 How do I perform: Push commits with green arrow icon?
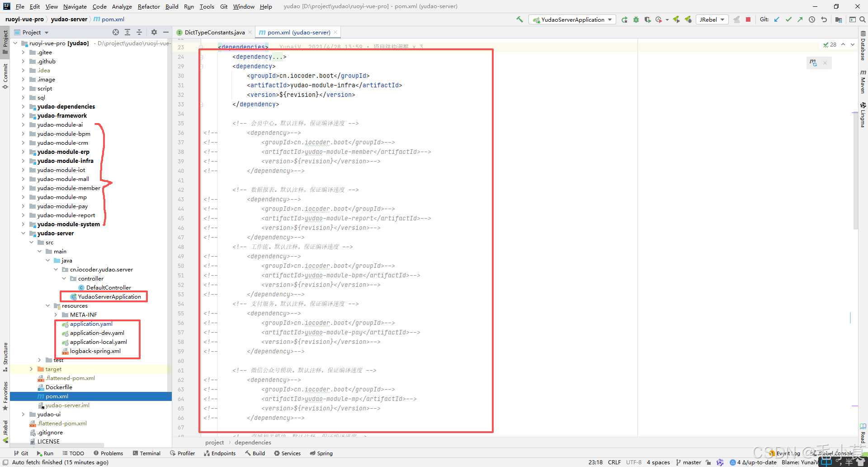coord(800,19)
